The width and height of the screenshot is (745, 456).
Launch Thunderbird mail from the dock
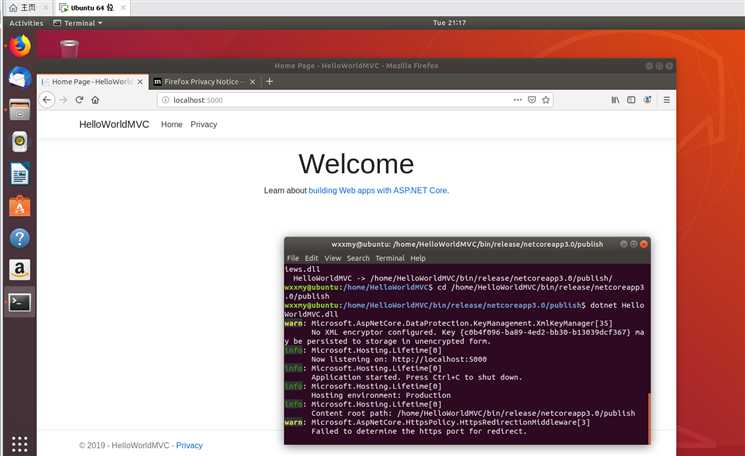(x=19, y=77)
